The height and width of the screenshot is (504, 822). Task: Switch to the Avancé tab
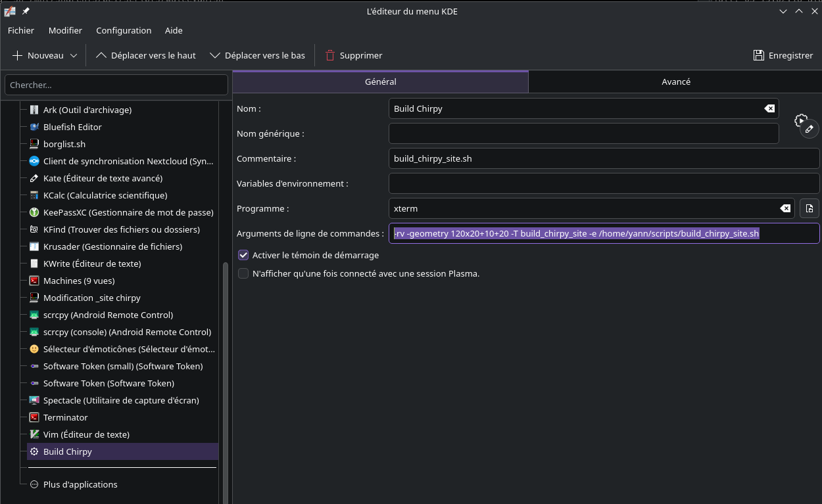tap(675, 81)
